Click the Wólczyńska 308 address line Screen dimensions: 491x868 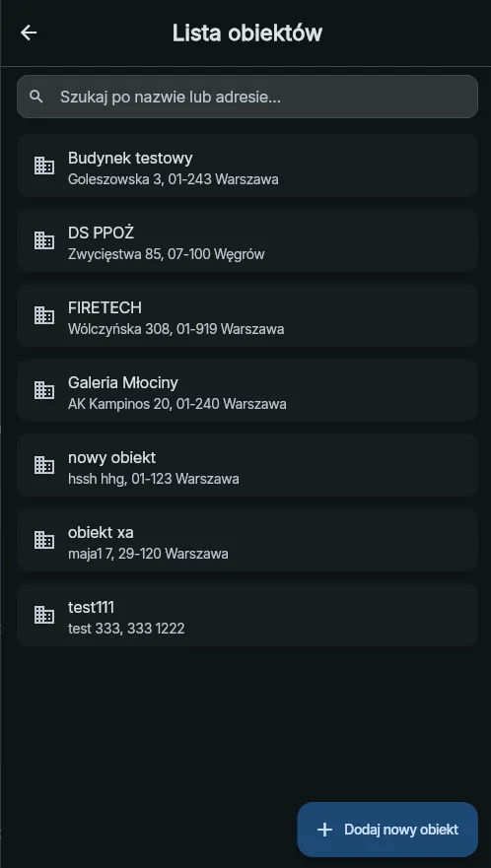point(176,329)
